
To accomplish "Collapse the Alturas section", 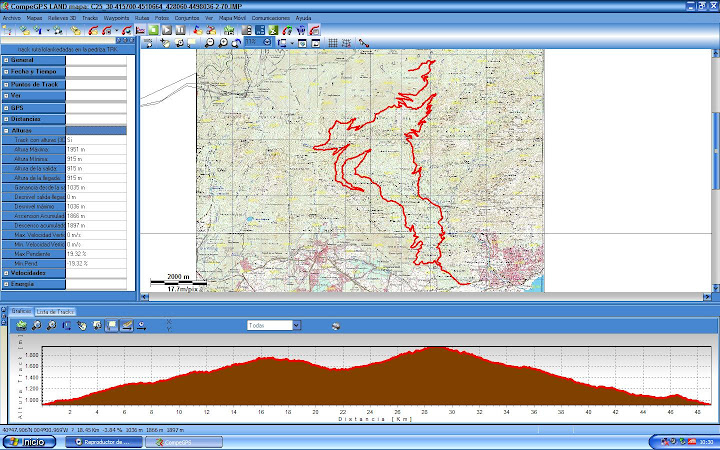I will click(x=6, y=130).
